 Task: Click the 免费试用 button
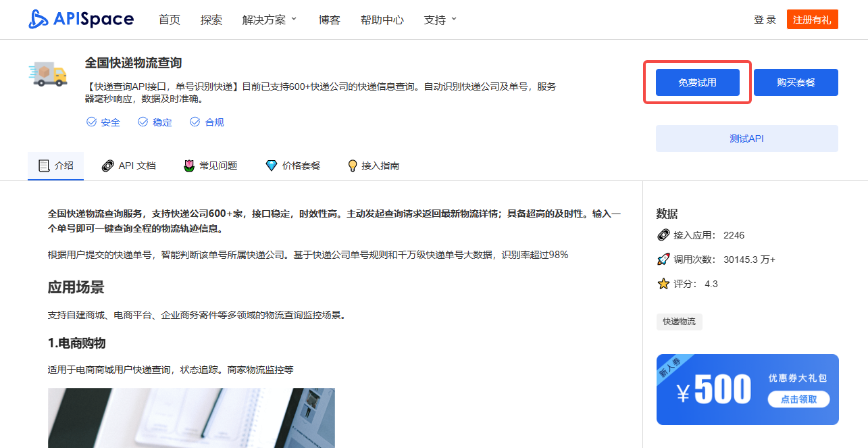pos(698,82)
